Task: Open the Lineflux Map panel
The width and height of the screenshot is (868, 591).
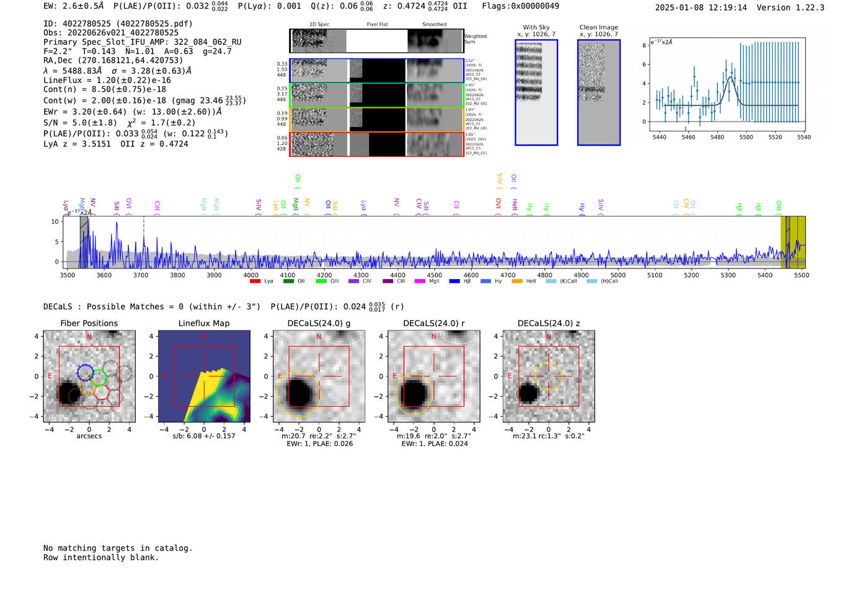Action: [204, 376]
